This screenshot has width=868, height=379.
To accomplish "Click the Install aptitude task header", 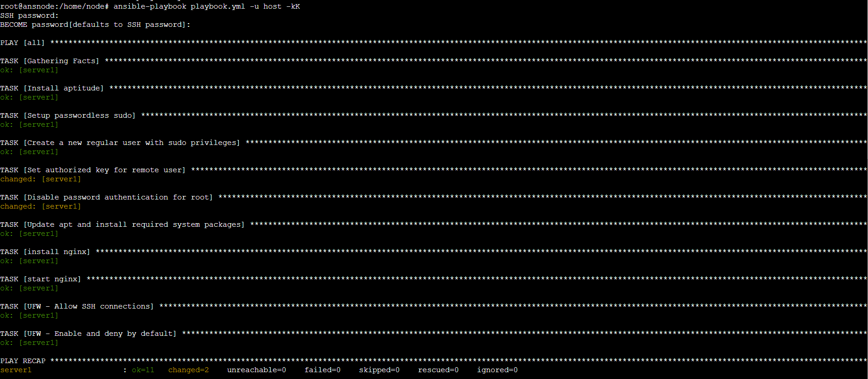I will (52, 88).
